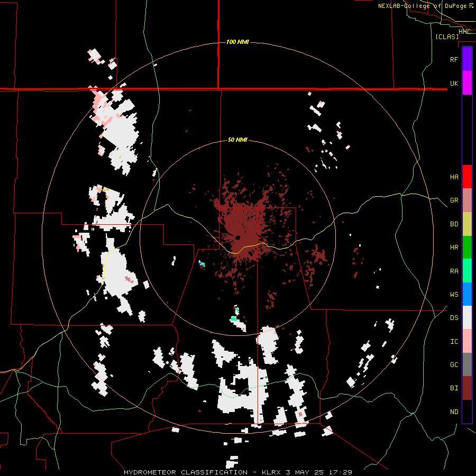Click the 'RF' legend label
The height and width of the screenshot is (476, 476).
454,59
